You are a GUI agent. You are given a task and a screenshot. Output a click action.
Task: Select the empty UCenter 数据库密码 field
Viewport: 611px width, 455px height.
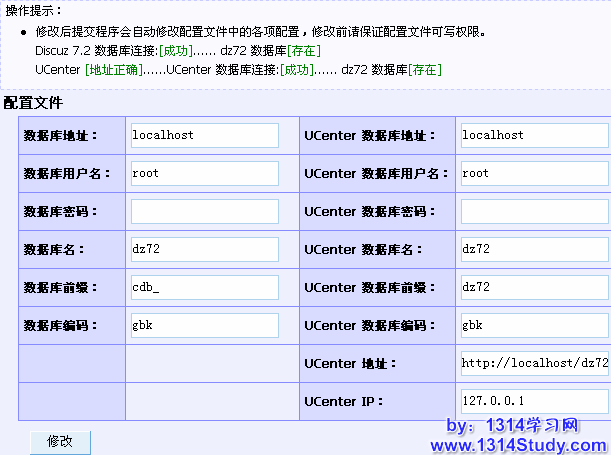pos(534,212)
